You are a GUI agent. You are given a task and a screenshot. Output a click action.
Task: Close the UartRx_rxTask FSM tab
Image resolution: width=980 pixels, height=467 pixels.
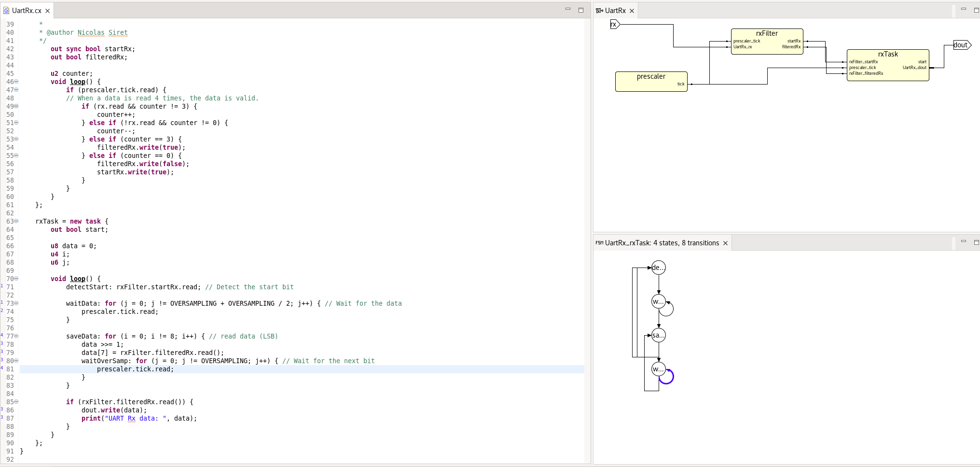click(x=726, y=243)
